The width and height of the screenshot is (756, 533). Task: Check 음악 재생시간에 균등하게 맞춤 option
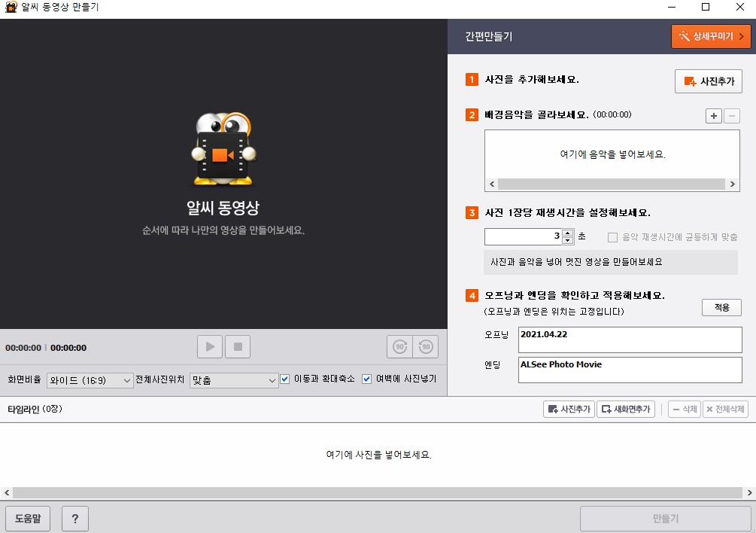pyautogui.click(x=612, y=237)
